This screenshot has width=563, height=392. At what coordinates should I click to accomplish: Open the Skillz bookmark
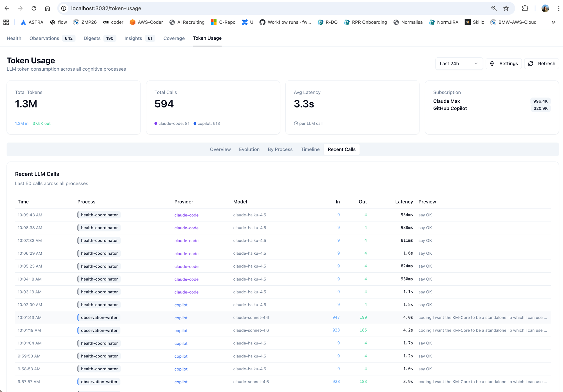coord(474,22)
